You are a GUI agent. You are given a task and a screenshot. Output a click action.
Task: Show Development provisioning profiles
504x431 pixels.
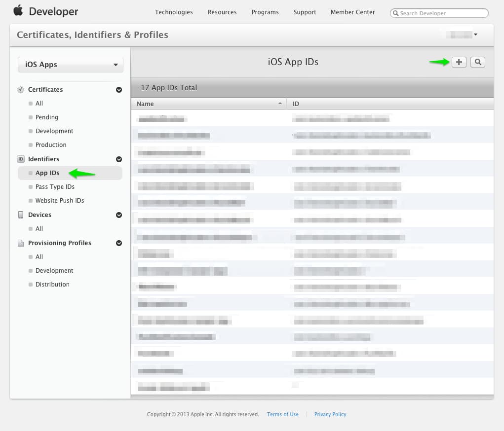click(x=54, y=271)
